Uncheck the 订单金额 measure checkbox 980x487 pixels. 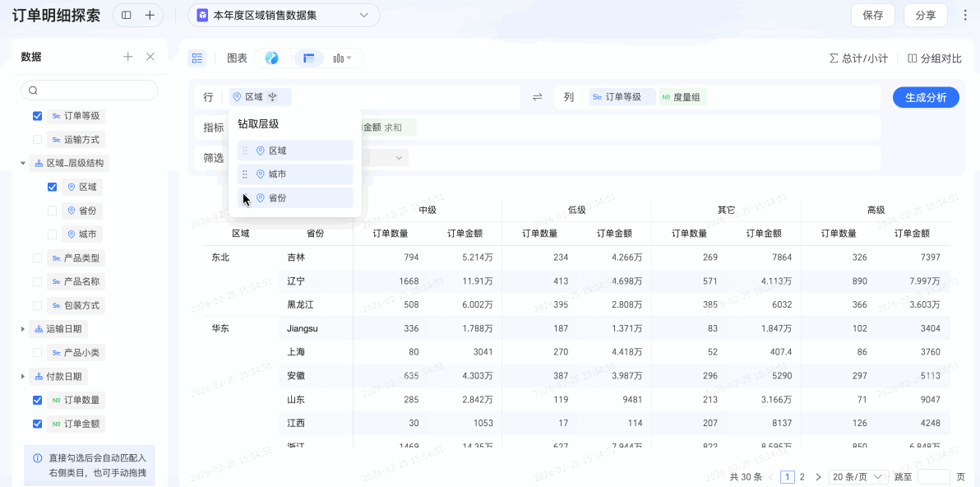point(38,423)
